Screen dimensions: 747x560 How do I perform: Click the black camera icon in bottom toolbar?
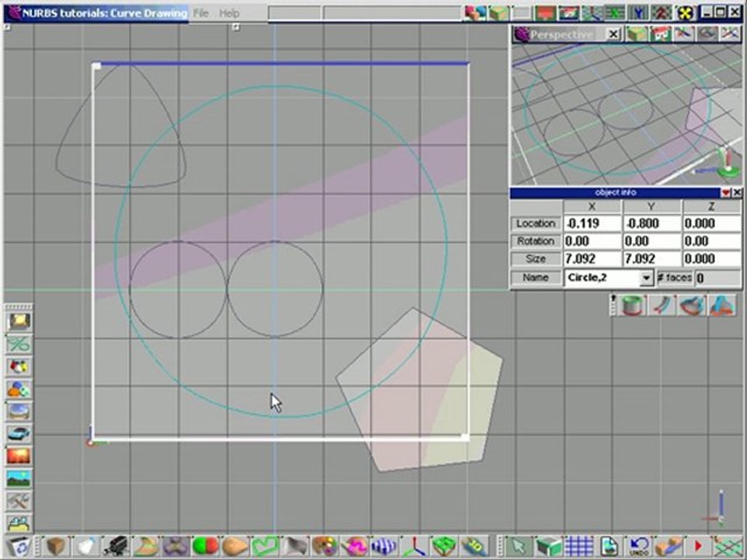[x=116, y=546]
